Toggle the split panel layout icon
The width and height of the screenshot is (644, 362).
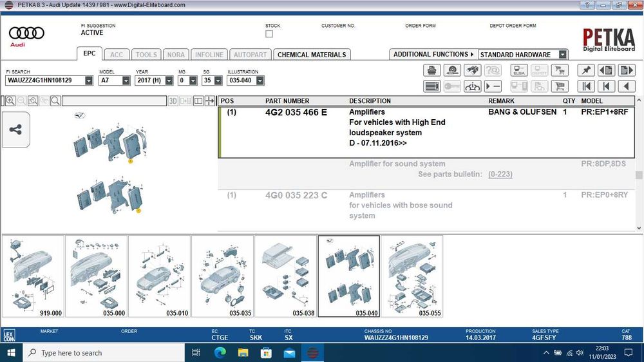(x=198, y=100)
